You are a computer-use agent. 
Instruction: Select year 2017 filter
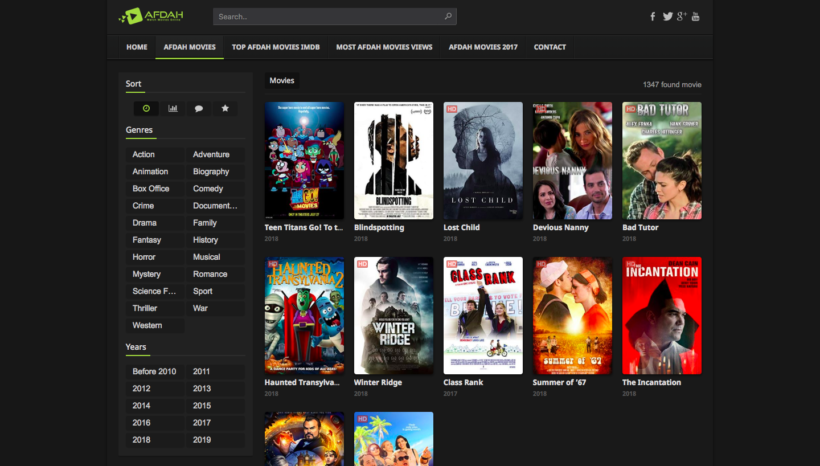point(202,423)
